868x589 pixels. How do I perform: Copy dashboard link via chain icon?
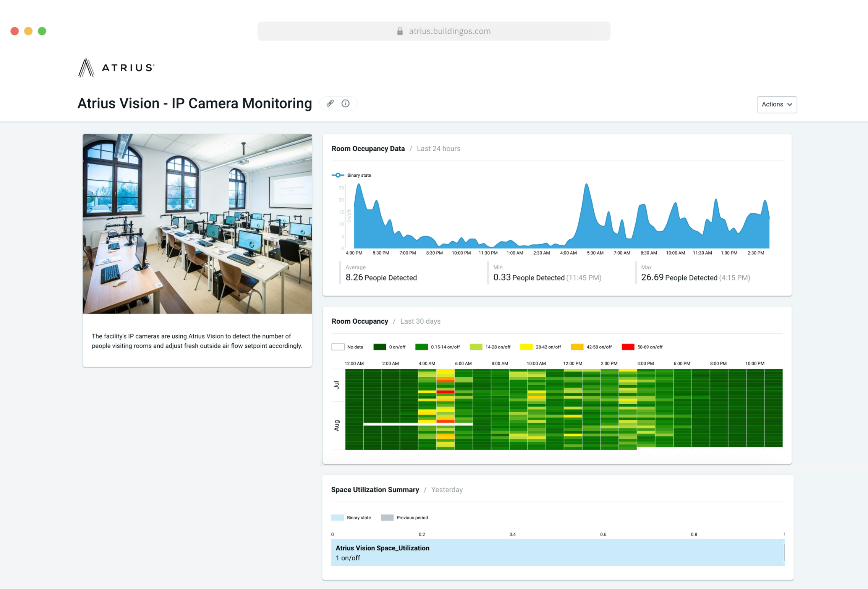330,103
